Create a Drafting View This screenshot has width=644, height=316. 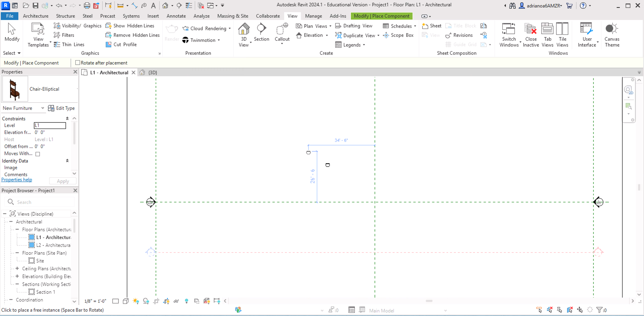(x=354, y=26)
